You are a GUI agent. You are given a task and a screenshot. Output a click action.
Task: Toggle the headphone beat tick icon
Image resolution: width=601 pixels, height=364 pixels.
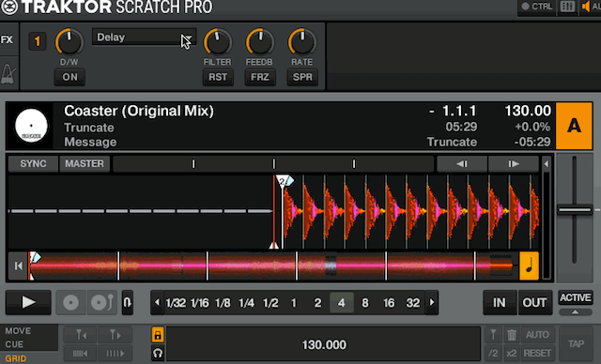[x=158, y=353]
